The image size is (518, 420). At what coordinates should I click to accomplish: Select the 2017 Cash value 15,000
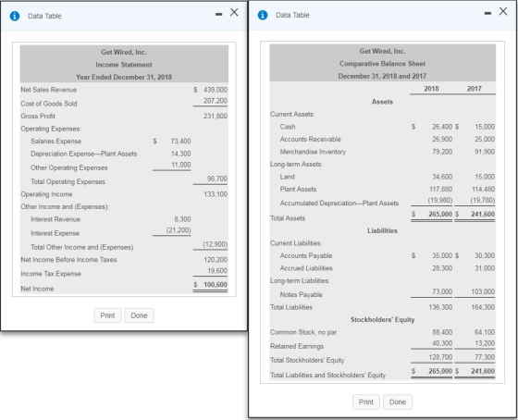[x=485, y=127]
